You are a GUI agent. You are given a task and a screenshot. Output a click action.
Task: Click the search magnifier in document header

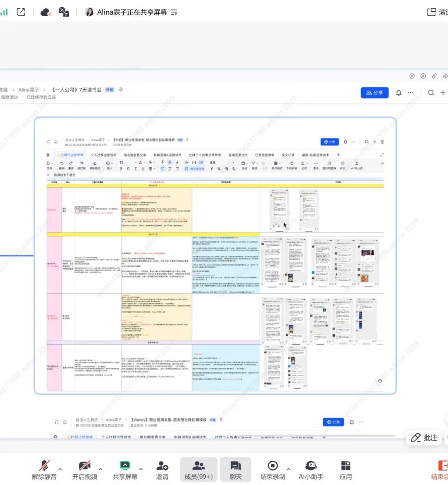(431, 93)
